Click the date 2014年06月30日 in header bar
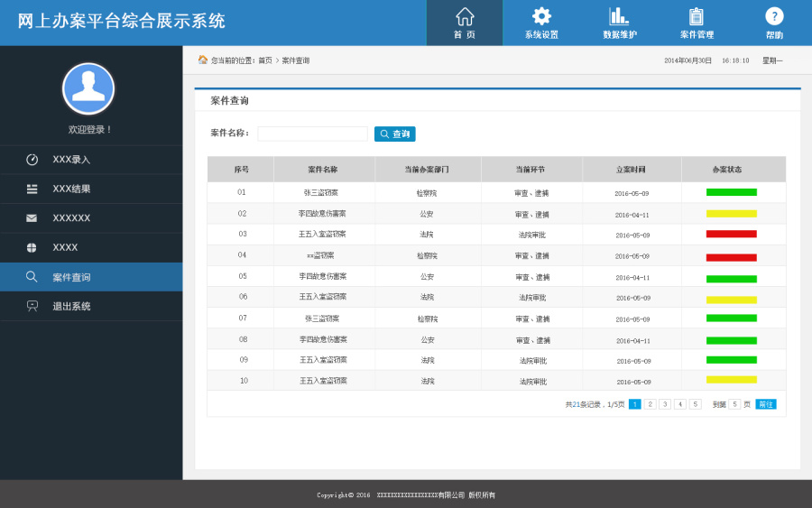The height and width of the screenshot is (508, 812). (x=687, y=60)
